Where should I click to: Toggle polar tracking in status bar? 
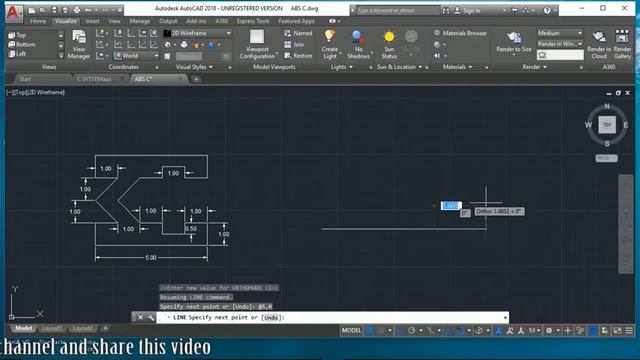coord(412,330)
